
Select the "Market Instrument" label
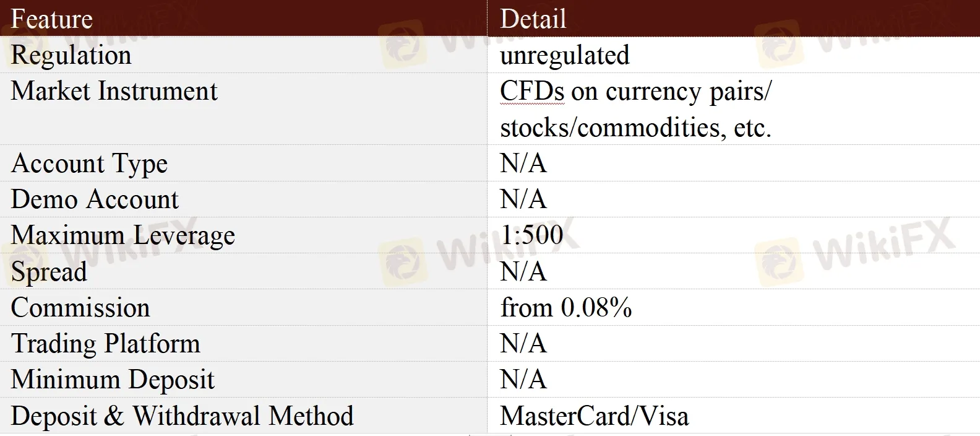pyautogui.click(x=114, y=91)
